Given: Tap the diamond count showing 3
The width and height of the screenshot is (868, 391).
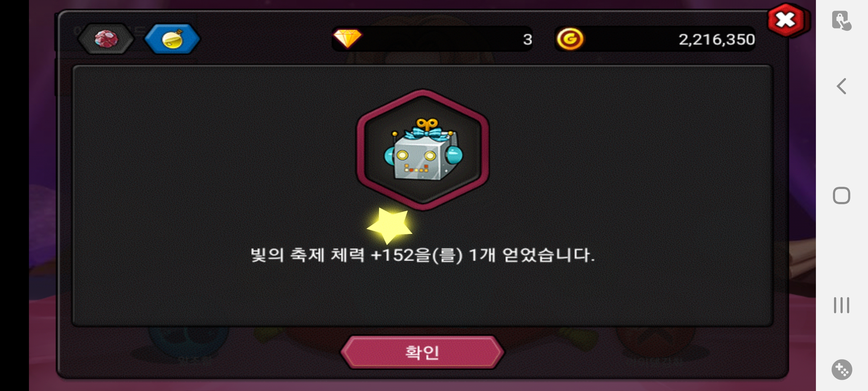Looking at the screenshot, I should click(x=527, y=39).
